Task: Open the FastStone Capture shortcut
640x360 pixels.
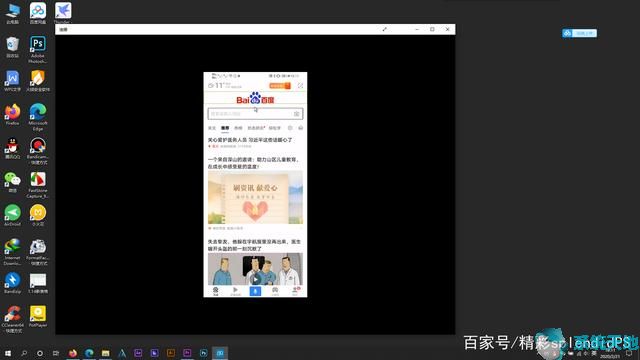Action: tap(38, 184)
